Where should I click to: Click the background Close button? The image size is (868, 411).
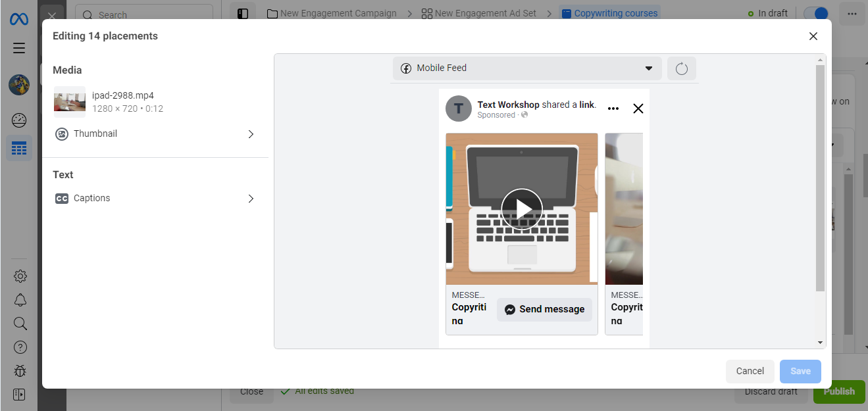point(251,391)
